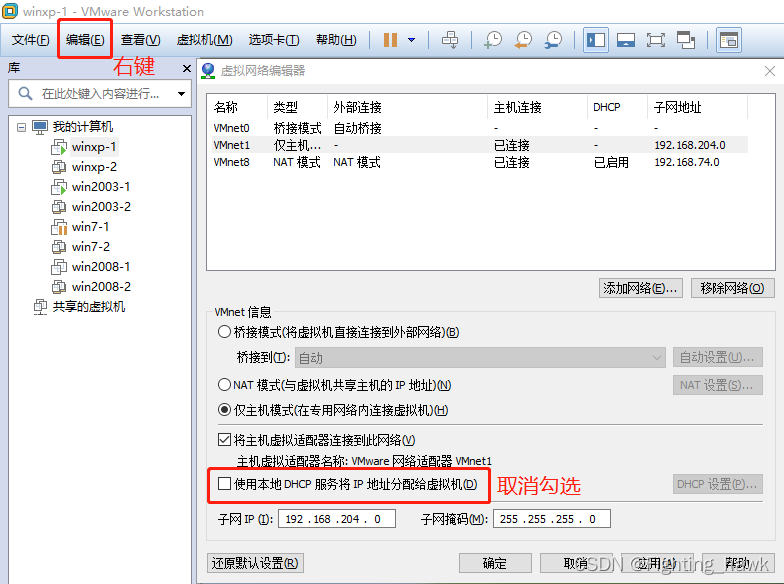Select the win2003-1 VM icon
The width and height of the screenshot is (784, 584).
[58, 187]
